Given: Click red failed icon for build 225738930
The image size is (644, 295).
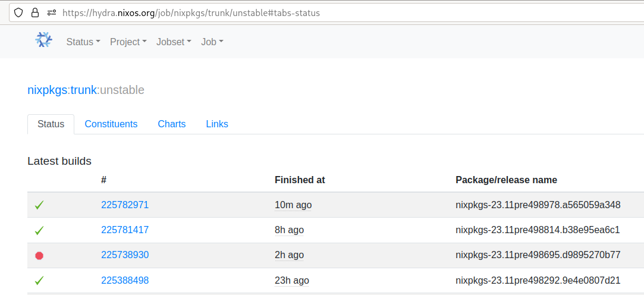Looking at the screenshot, I should tap(39, 256).
